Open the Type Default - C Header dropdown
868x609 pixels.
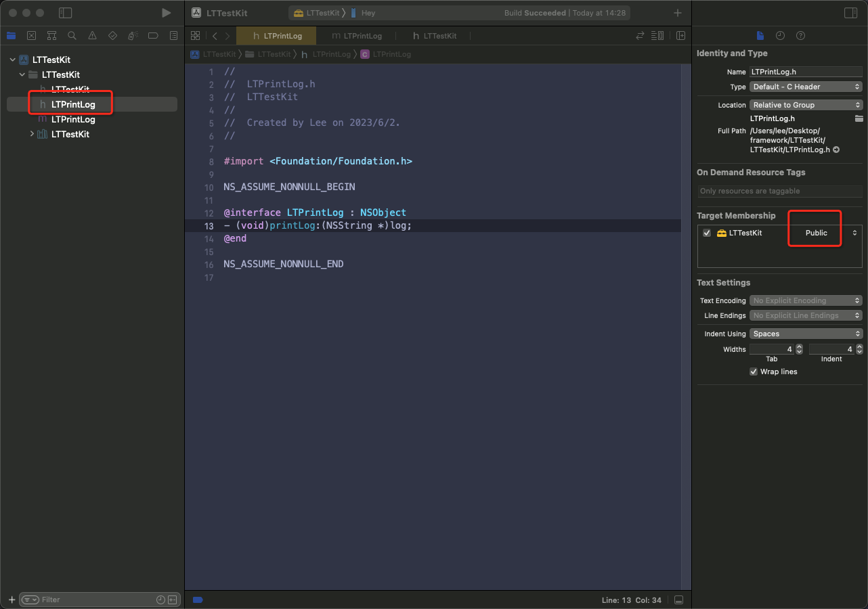click(x=806, y=87)
